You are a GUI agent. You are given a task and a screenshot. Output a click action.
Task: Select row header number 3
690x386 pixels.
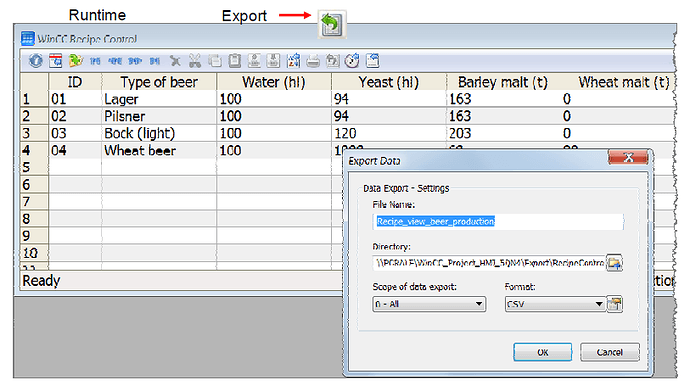click(x=34, y=133)
